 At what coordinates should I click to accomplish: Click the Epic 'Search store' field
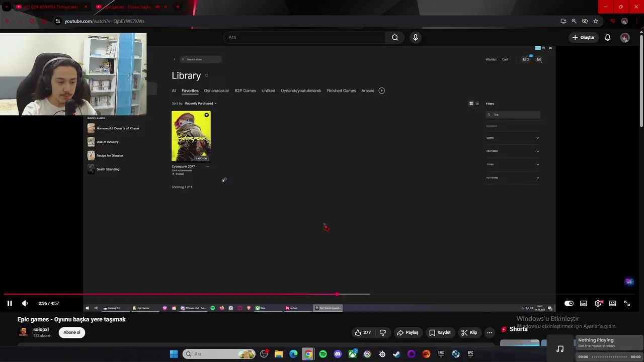pyautogui.click(x=201, y=59)
